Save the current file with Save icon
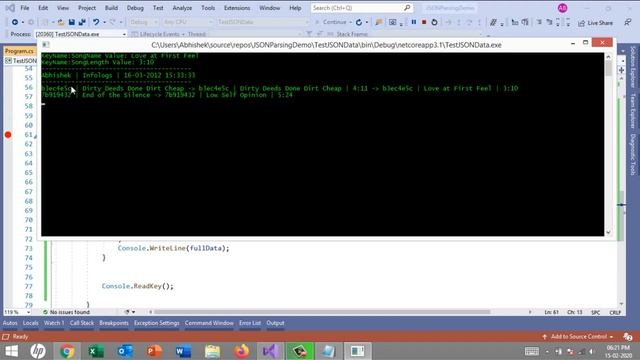The image size is (640, 360). tap(72, 22)
